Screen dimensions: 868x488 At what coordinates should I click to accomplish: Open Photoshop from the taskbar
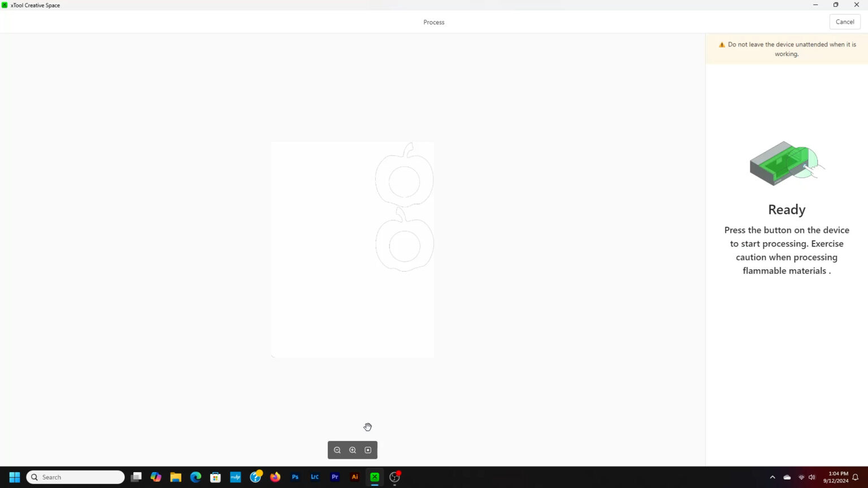[295, 477]
